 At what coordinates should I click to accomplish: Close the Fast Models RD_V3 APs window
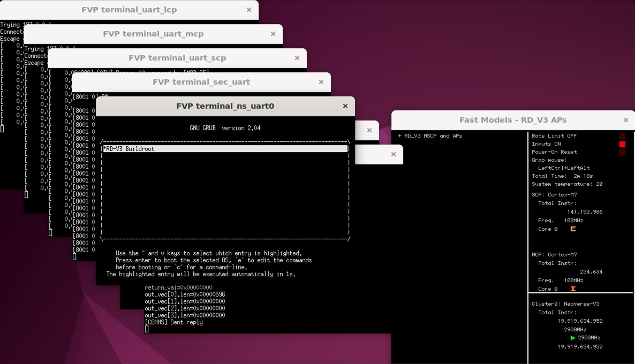pyautogui.click(x=625, y=120)
